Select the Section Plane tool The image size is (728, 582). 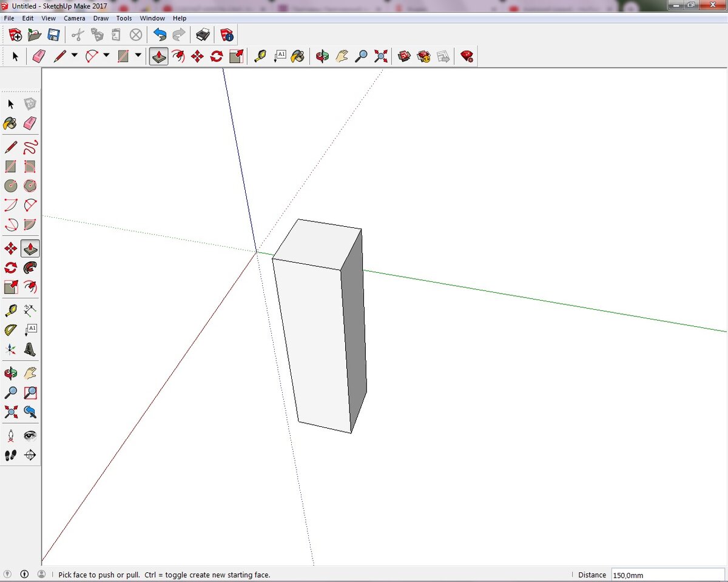click(30, 455)
